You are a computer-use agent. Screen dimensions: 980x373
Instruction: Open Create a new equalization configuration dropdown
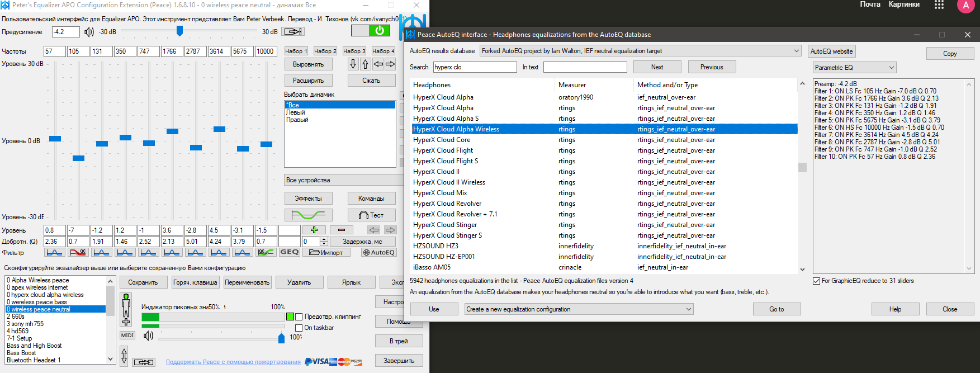point(579,309)
